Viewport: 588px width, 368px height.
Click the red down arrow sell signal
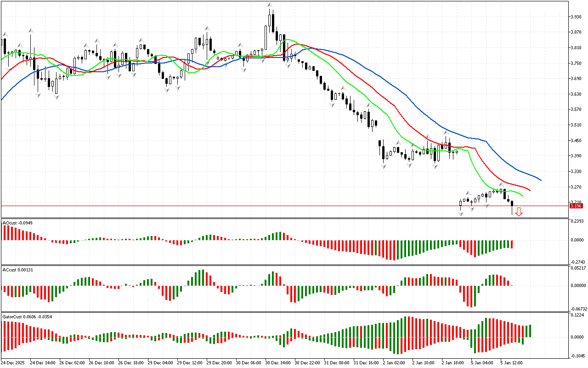click(519, 212)
